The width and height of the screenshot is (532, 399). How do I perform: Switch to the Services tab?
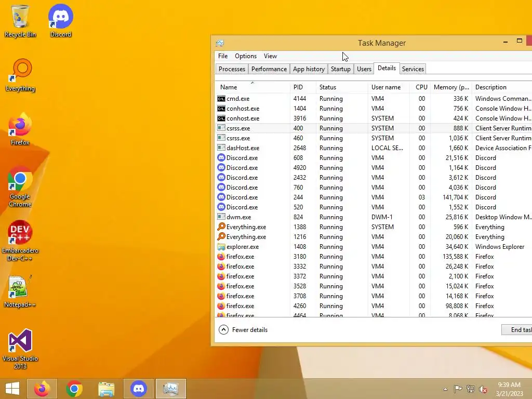tap(413, 69)
